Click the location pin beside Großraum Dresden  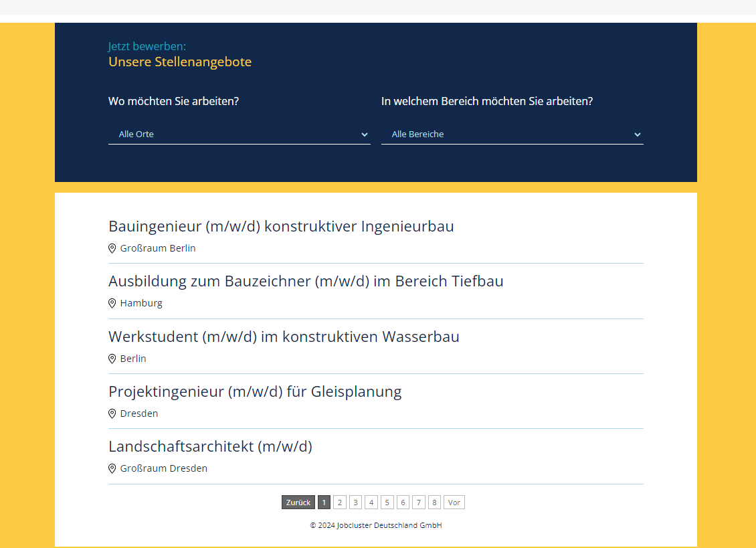point(112,468)
